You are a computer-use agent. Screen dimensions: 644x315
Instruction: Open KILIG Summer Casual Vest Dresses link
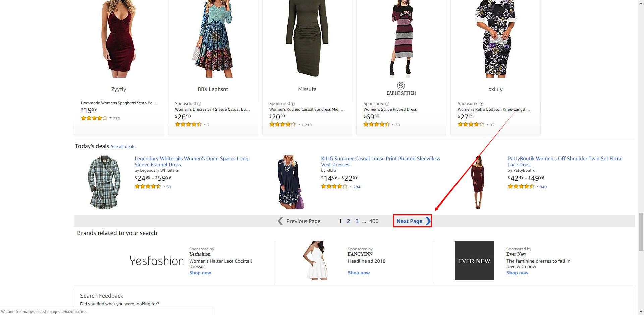pos(380,162)
